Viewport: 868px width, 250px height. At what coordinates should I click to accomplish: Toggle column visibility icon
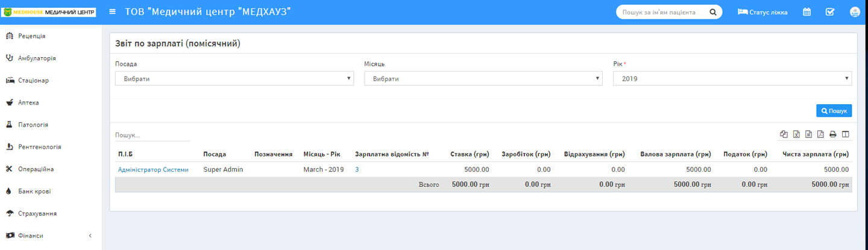point(845,134)
